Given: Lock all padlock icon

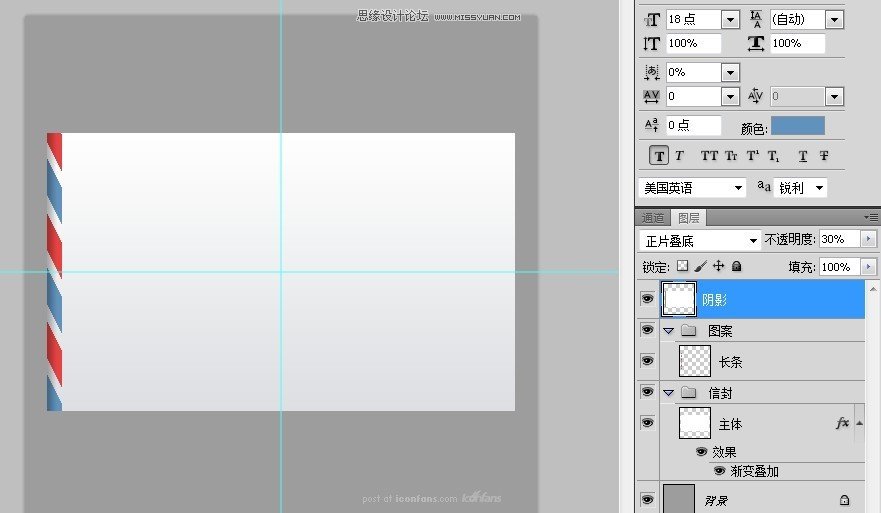Looking at the screenshot, I should (737, 266).
